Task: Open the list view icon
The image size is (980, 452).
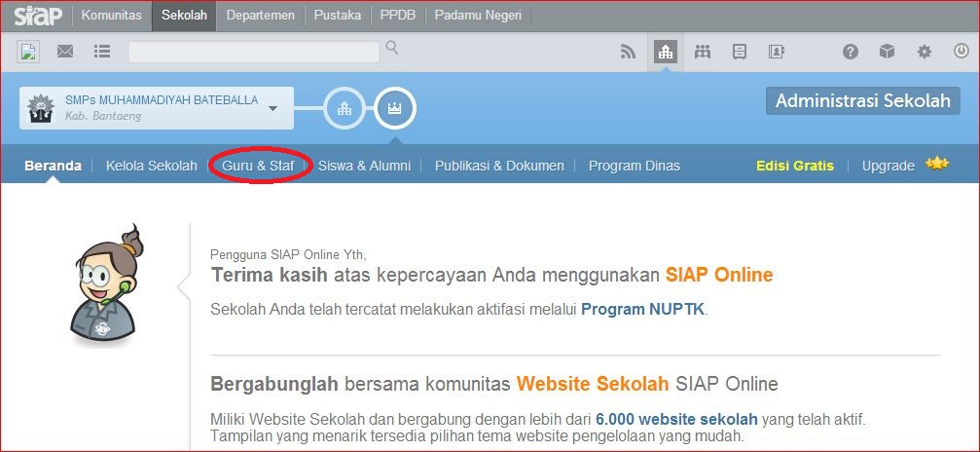Action: click(x=102, y=52)
